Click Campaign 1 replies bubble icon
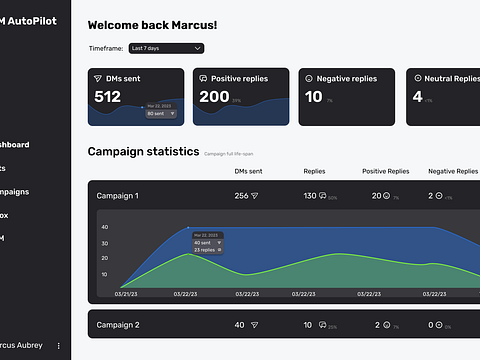 click(x=323, y=195)
